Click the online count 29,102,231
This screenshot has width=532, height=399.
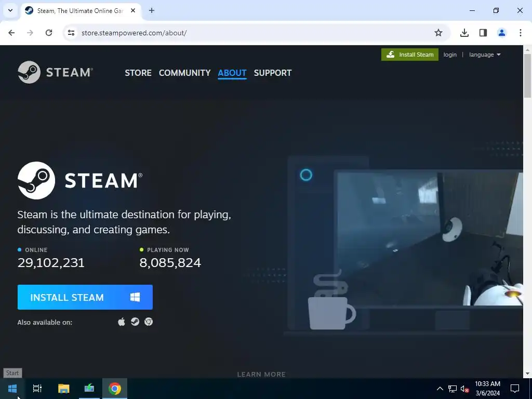(51, 262)
